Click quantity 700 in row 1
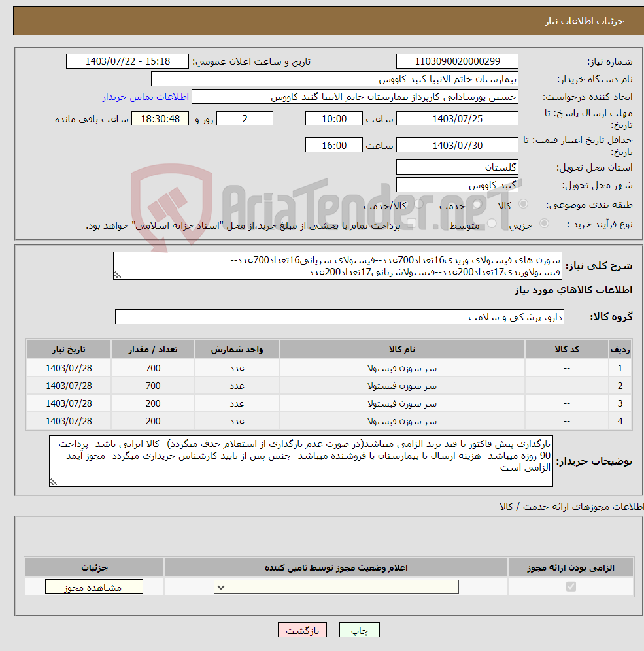Viewport: 644px width, 651px height. 153,368
